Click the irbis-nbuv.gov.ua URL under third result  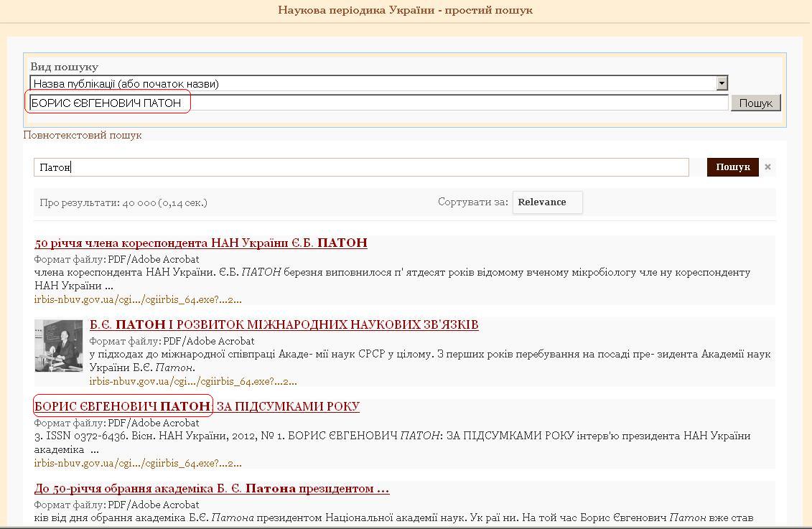pyautogui.click(x=137, y=463)
